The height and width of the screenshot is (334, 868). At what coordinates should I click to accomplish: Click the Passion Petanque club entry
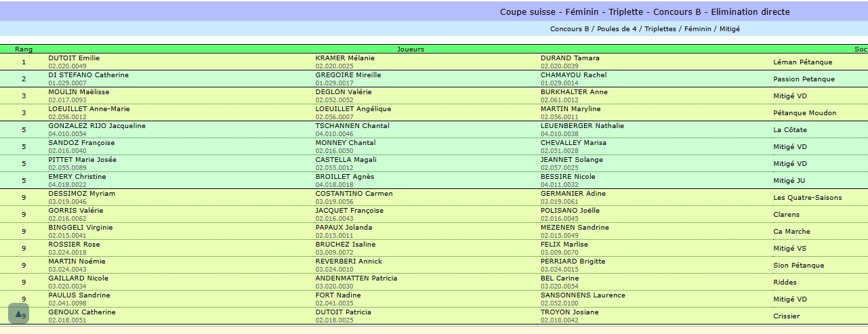click(804, 79)
